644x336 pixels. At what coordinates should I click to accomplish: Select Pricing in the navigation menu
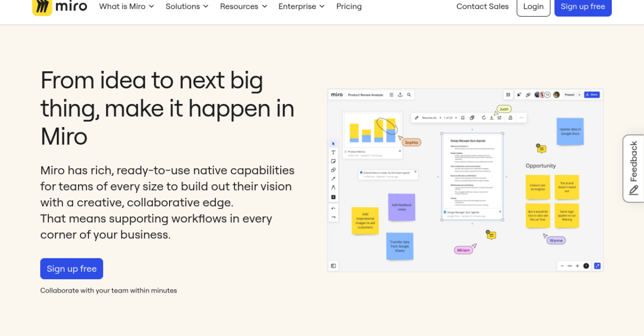[x=349, y=6]
